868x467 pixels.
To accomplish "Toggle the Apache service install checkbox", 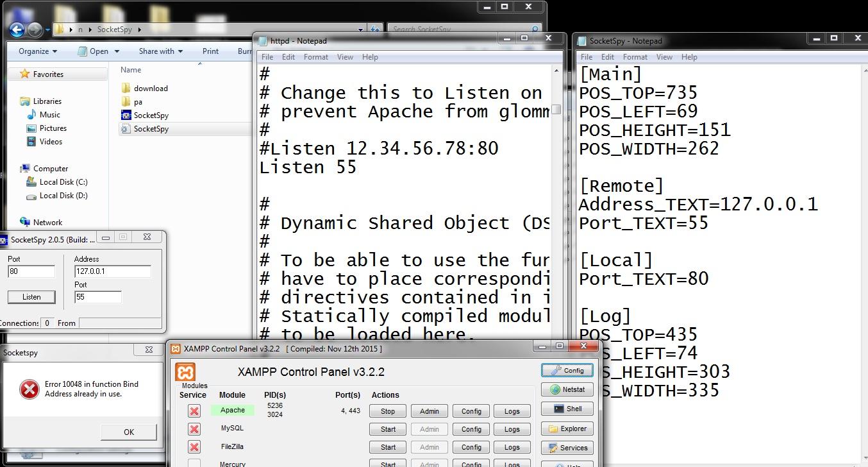I will coord(194,411).
